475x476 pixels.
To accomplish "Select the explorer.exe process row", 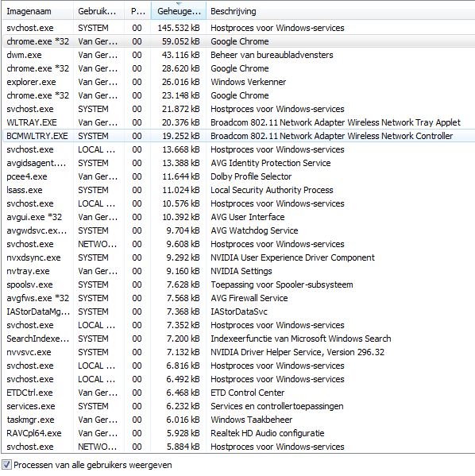I will tap(238, 82).
